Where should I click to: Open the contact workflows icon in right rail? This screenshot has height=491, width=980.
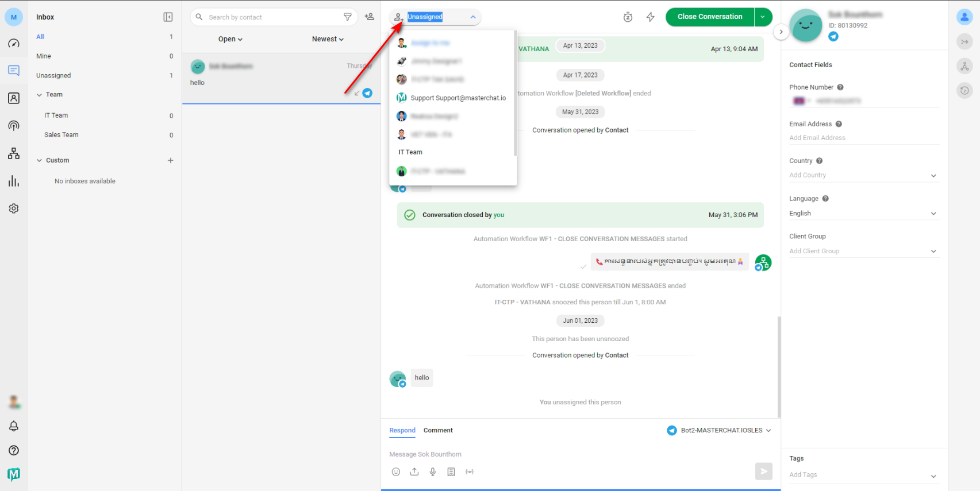pyautogui.click(x=964, y=66)
